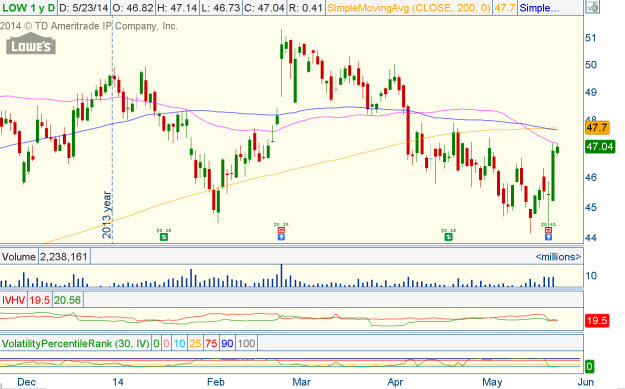This screenshot has height=389, width=625.
Task: Click the C: 47.04 close value
Action: pos(264,8)
